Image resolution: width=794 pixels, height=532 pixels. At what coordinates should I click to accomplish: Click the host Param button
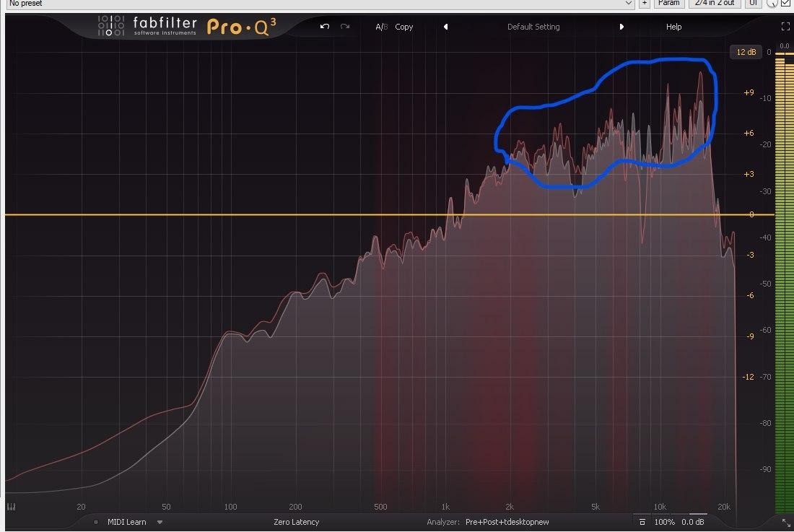click(669, 3)
